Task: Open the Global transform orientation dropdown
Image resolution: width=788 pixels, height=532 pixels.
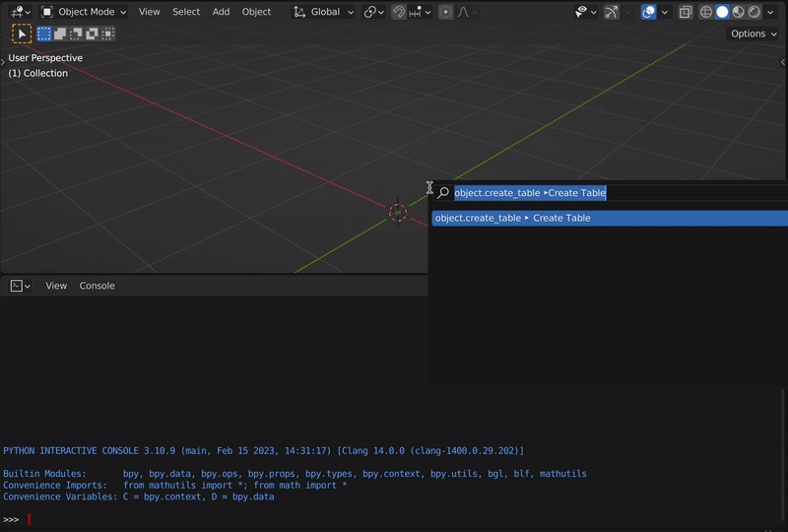Action: [x=324, y=12]
